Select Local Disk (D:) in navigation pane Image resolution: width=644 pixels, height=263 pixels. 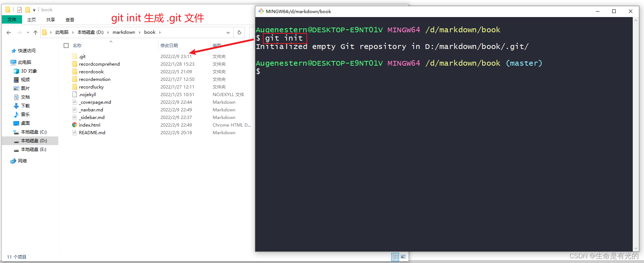[30, 141]
